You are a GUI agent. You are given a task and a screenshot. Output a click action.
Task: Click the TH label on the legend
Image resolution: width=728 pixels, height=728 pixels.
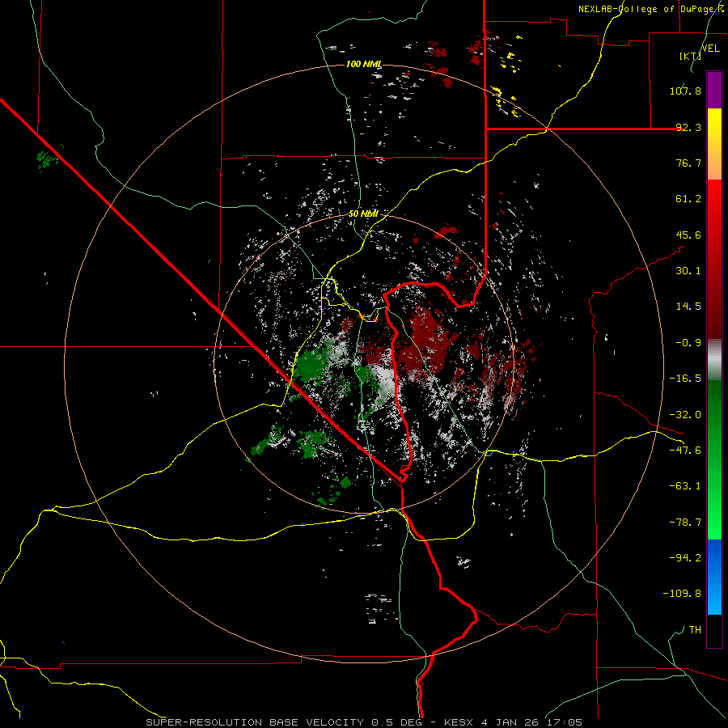pos(695,630)
